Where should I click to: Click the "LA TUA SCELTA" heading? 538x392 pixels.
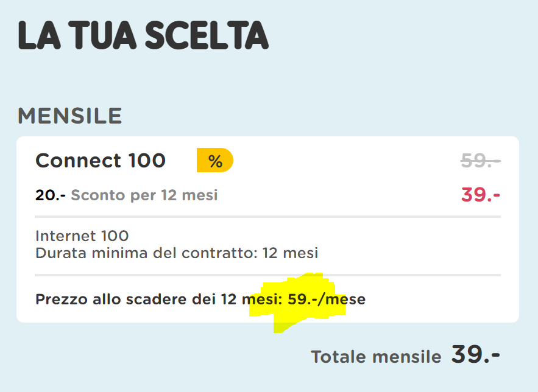point(143,36)
